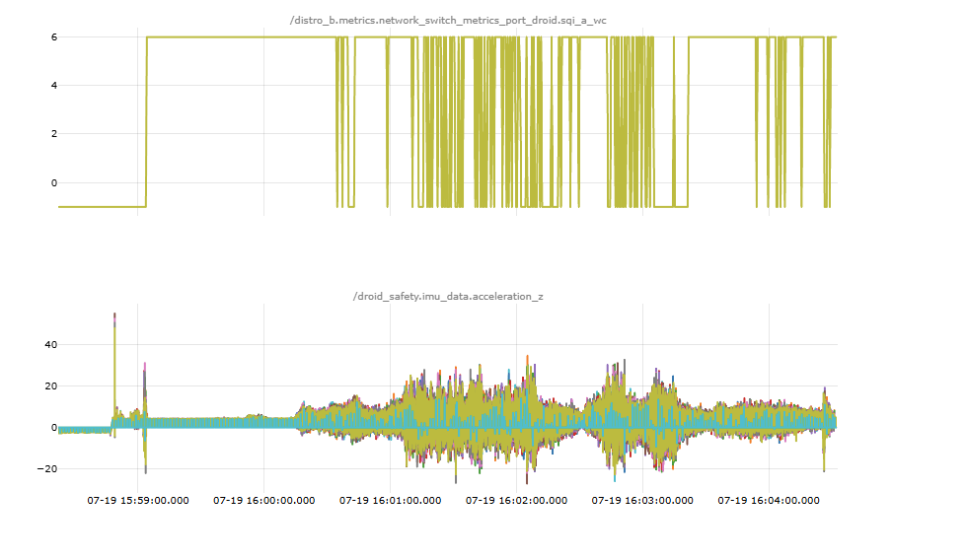Image resolution: width=967 pixels, height=560 pixels.
Task: Select the 07-19 15:59:00.000 time label
Action: pos(138,500)
